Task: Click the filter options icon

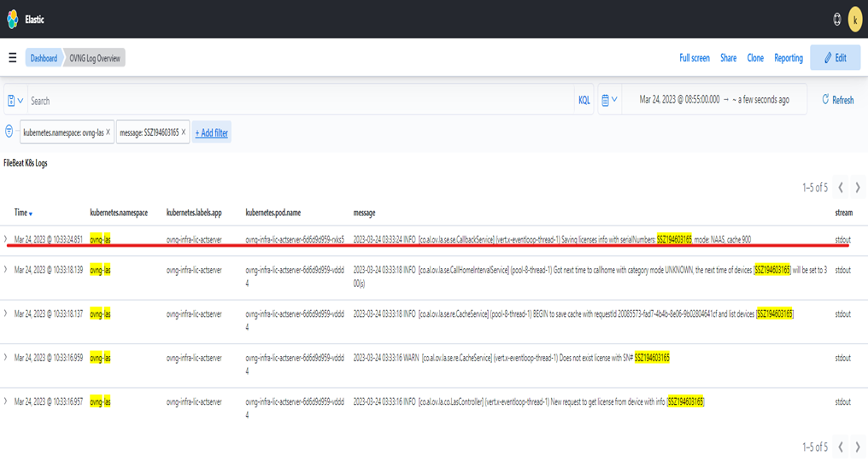Action: [9, 132]
